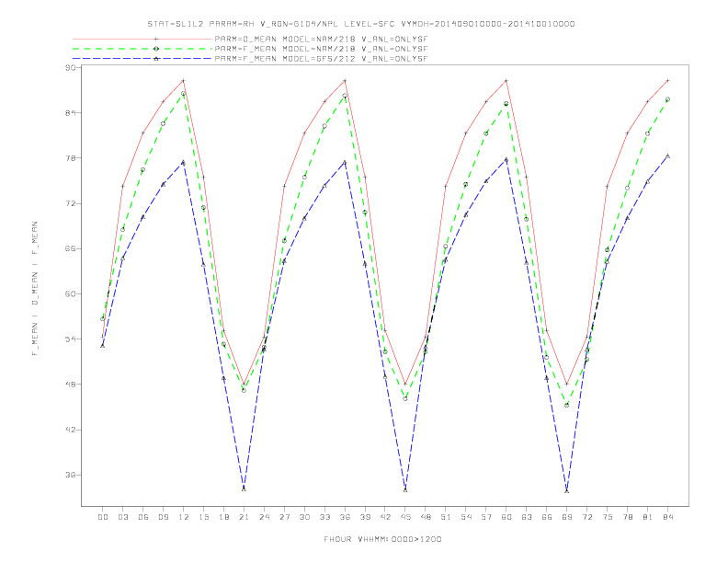Click green circle data point at hour 84
728x563 pixels.
coord(667,99)
